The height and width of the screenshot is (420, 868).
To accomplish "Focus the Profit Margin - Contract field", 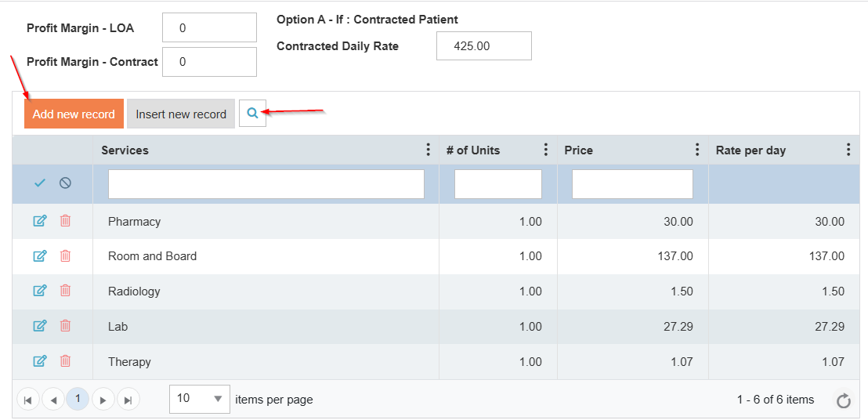I will pyautogui.click(x=209, y=61).
